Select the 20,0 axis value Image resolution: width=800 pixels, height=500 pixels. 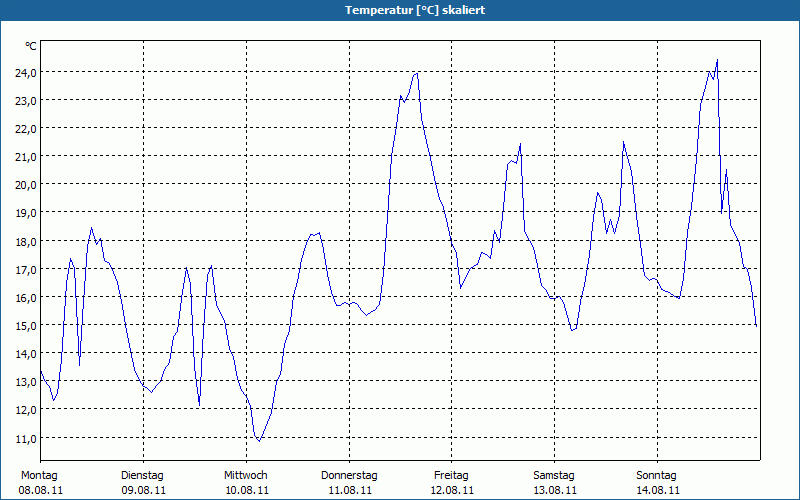[x=26, y=185]
